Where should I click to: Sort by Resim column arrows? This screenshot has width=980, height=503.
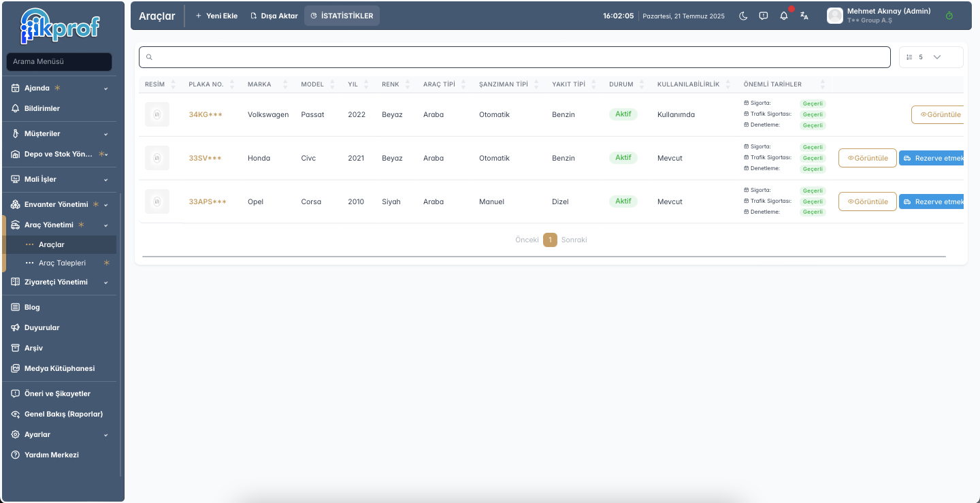point(174,84)
